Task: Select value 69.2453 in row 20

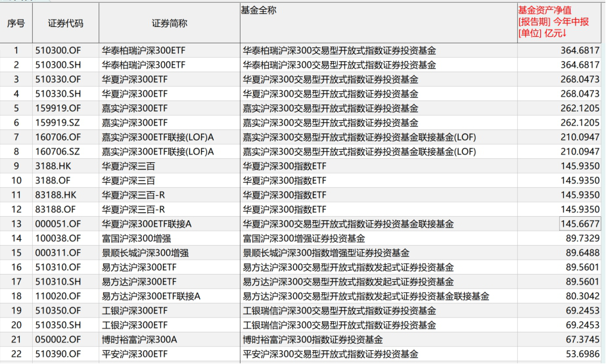Action: click(583, 325)
